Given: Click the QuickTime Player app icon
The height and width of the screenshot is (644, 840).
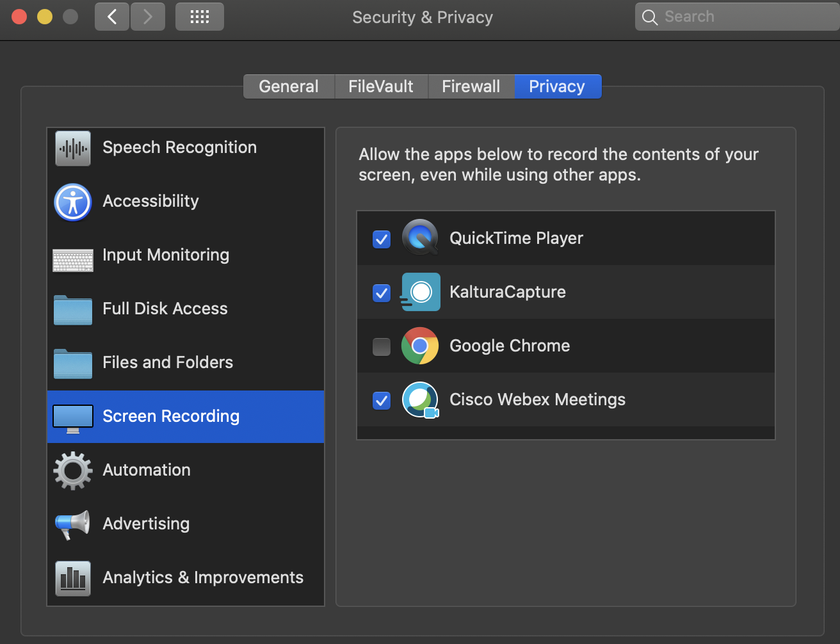Looking at the screenshot, I should (x=421, y=237).
